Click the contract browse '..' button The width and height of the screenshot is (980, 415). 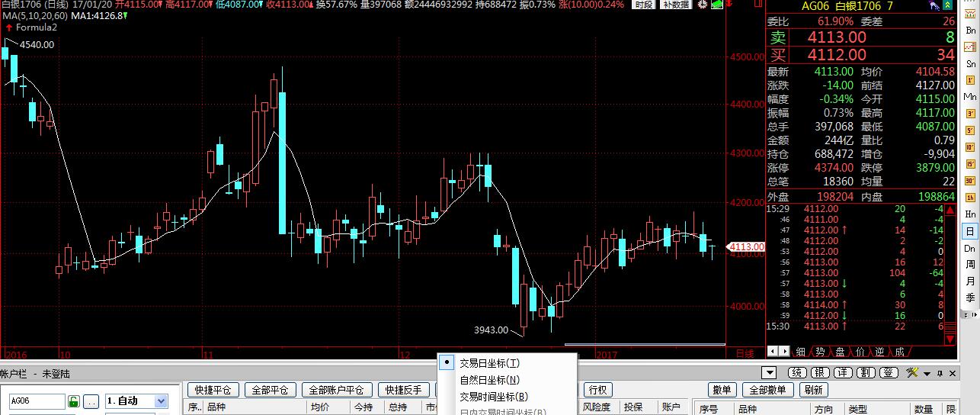[91, 401]
